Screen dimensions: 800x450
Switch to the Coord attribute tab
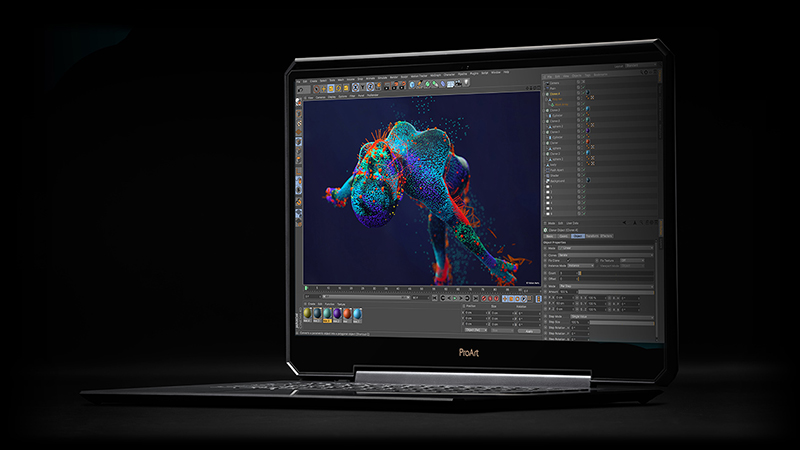[564, 236]
